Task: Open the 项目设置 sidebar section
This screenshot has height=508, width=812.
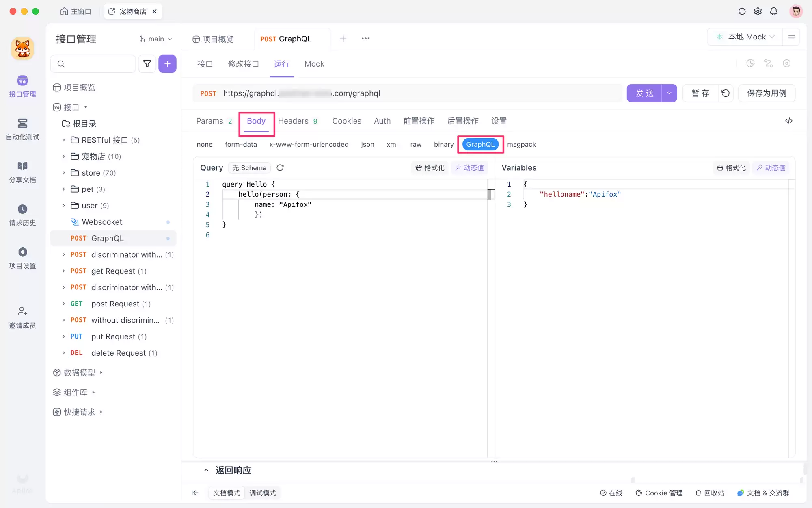Action: pyautogui.click(x=22, y=258)
